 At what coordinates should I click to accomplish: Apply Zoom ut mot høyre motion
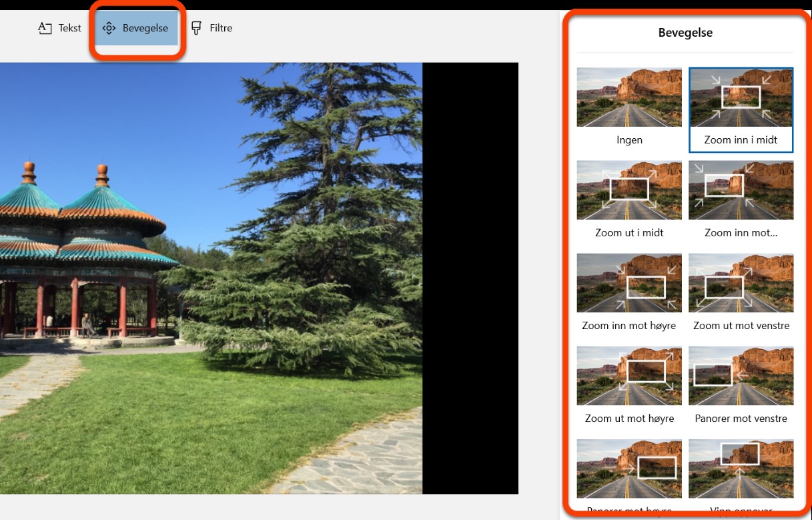pos(629,376)
